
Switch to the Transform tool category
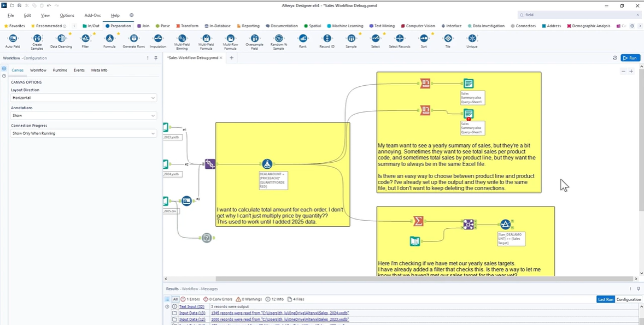point(187,26)
